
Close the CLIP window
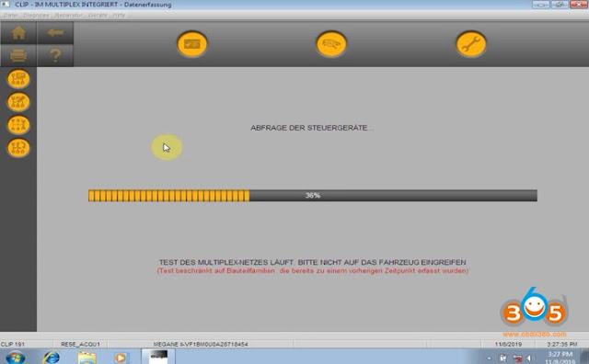tap(579, 5)
